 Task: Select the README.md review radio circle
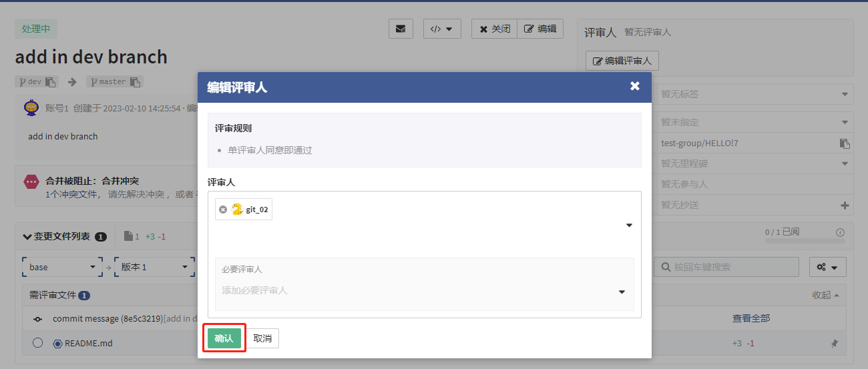tap(38, 343)
